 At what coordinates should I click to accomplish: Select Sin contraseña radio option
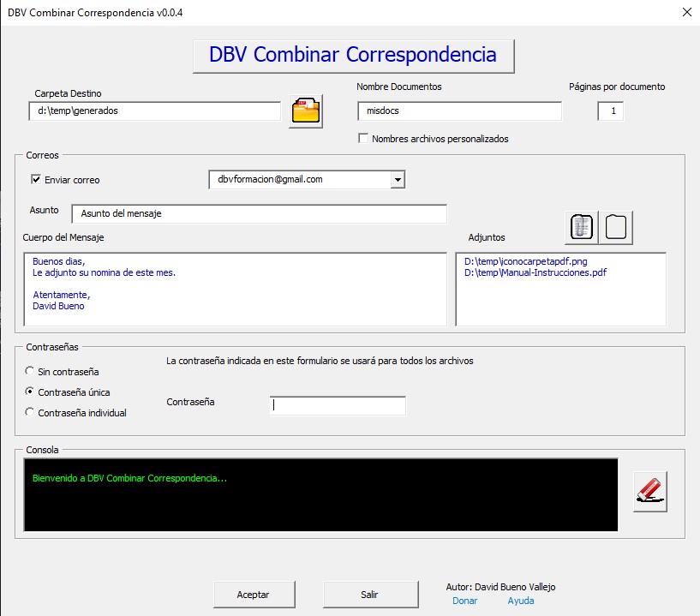coord(29,371)
